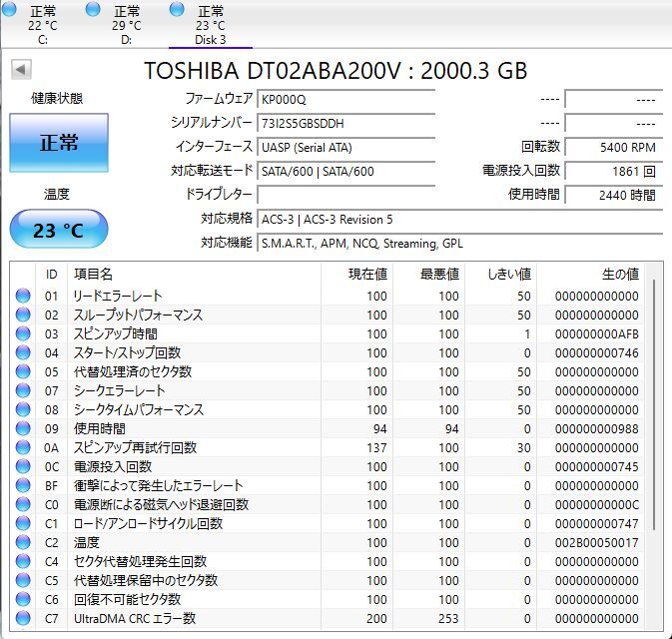Select the スループットパフォーマンス row name
Screen dimensions: 672x639
tap(138, 315)
